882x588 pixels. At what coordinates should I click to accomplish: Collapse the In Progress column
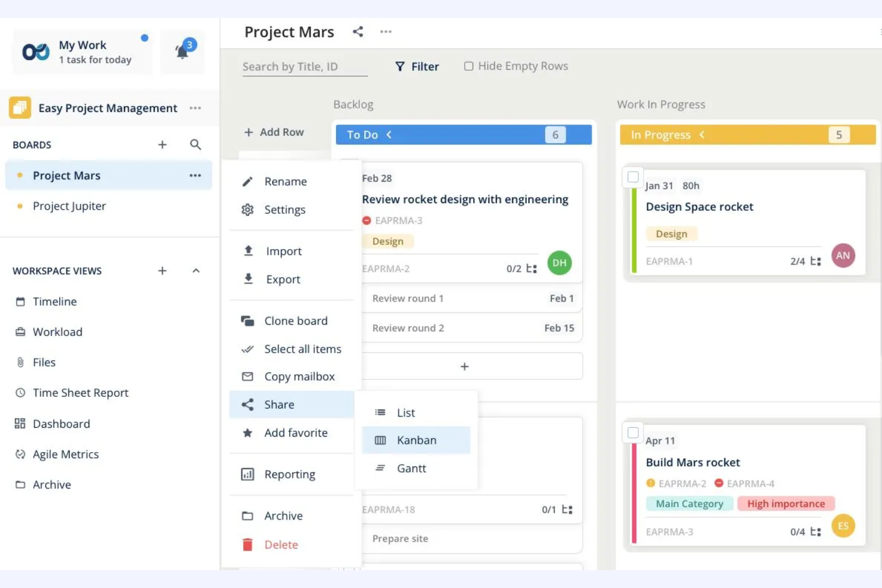coord(702,135)
